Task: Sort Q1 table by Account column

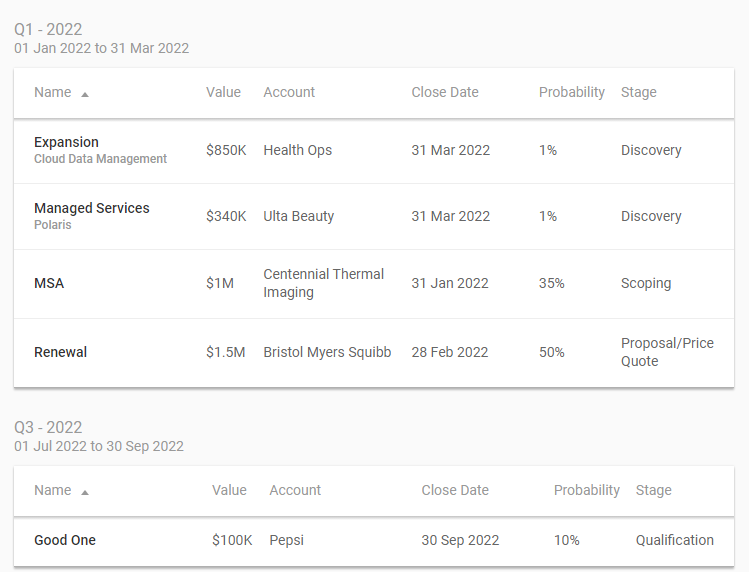Action: (289, 92)
